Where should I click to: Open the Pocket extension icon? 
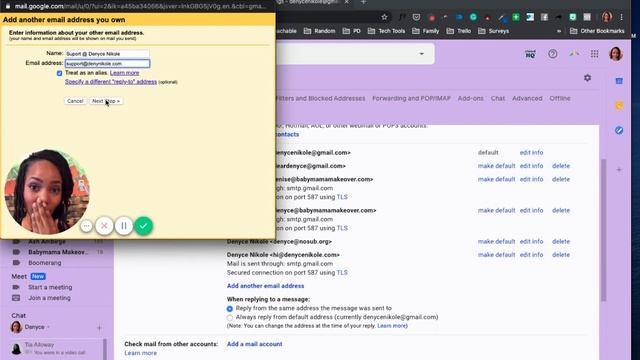point(416,17)
